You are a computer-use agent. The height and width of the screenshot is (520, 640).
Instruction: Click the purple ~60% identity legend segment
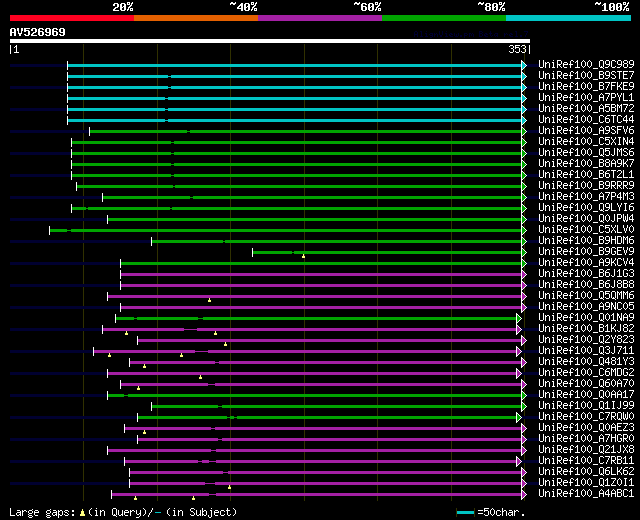[x=320, y=18]
